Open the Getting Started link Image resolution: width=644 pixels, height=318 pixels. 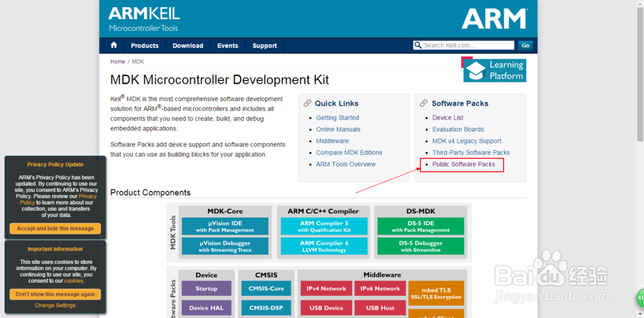(337, 118)
